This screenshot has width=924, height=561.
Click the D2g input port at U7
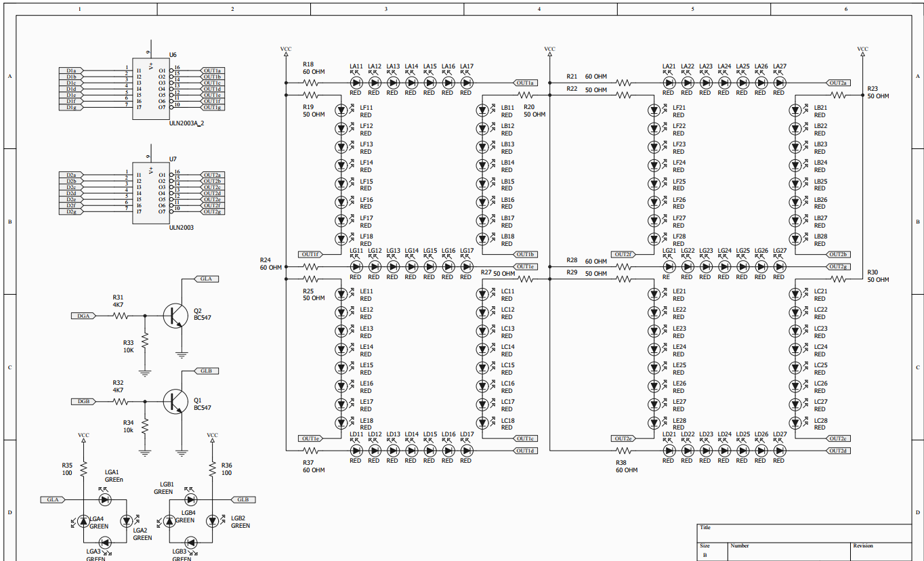[x=71, y=211]
